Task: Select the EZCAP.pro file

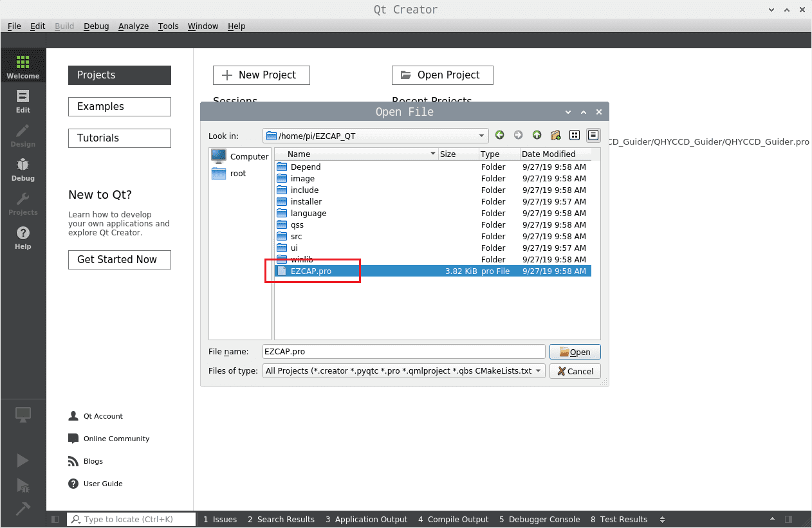Action: click(x=433, y=271)
